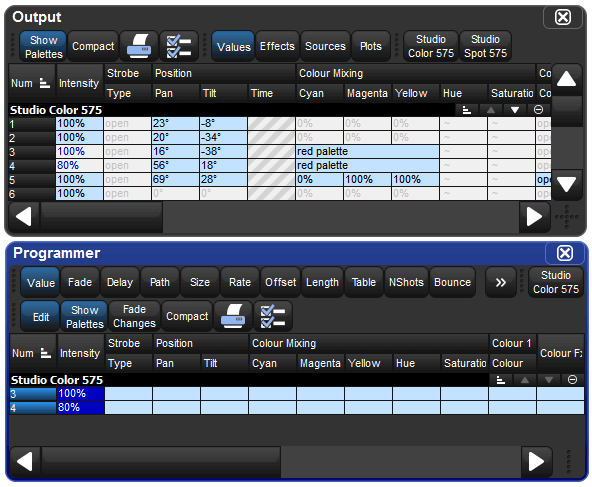
Task: Switch to the Effects view in Output
Action: pos(277,46)
